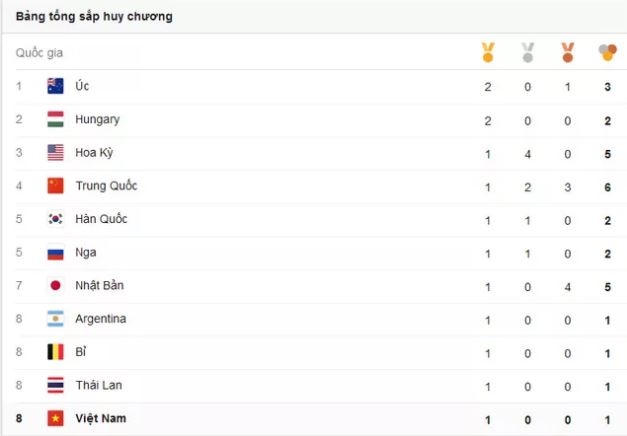
Task: Click the Bảng tổng sắp huy chương title
Action: [x=93, y=16]
